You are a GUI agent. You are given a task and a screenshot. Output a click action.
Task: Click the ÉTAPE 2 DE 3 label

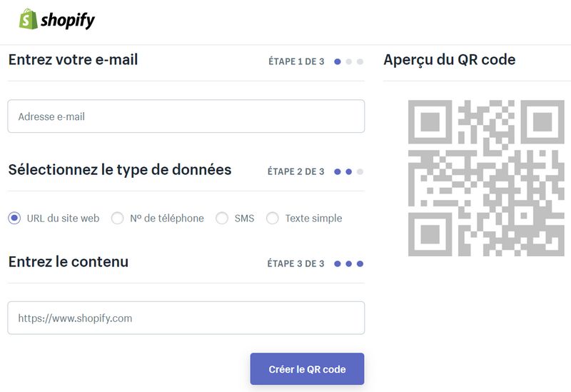click(295, 172)
